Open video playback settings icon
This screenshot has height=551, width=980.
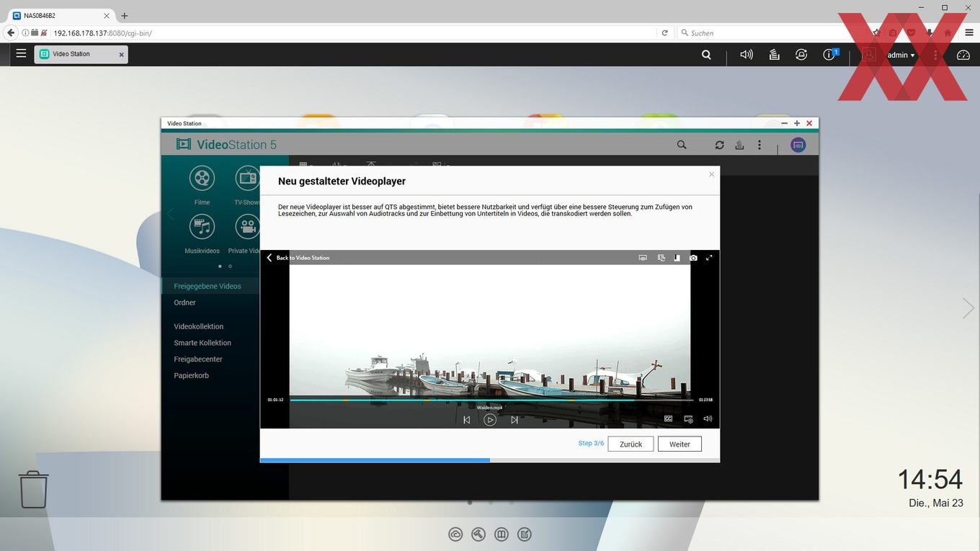pyautogui.click(x=688, y=419)
